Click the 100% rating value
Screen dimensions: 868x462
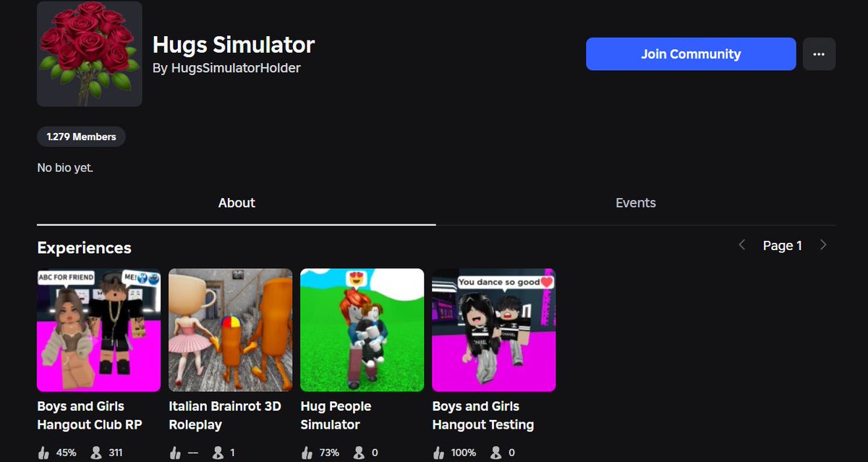point(464,453)
